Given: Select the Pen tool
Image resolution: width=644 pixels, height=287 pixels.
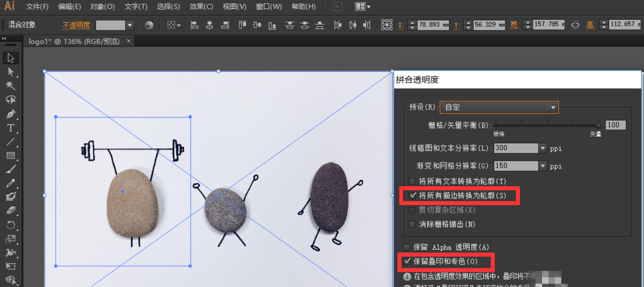Looking at the screenshot, I should [x=11, y=114].
